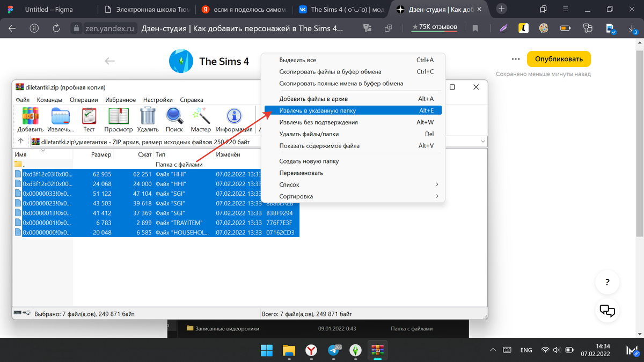Click the The Sims 4 channel avatar
Image resolution: width=644 pixels, height=362 pixels.
(x=181, y=61)
